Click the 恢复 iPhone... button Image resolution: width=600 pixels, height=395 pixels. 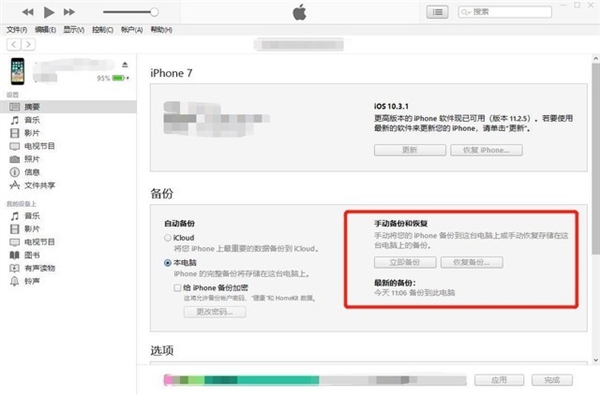[486, 150]
